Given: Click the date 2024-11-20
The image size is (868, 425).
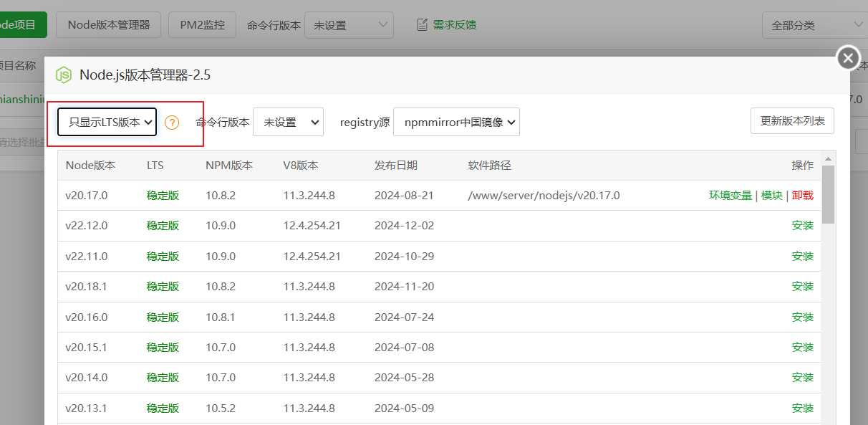Looking at the screenshot, I should pos(405,286).
